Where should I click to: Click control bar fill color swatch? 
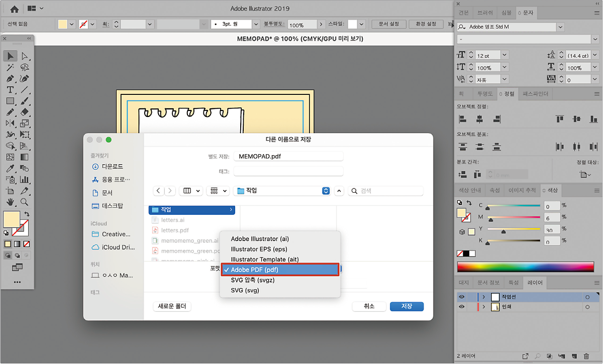[x=62, y=24]
